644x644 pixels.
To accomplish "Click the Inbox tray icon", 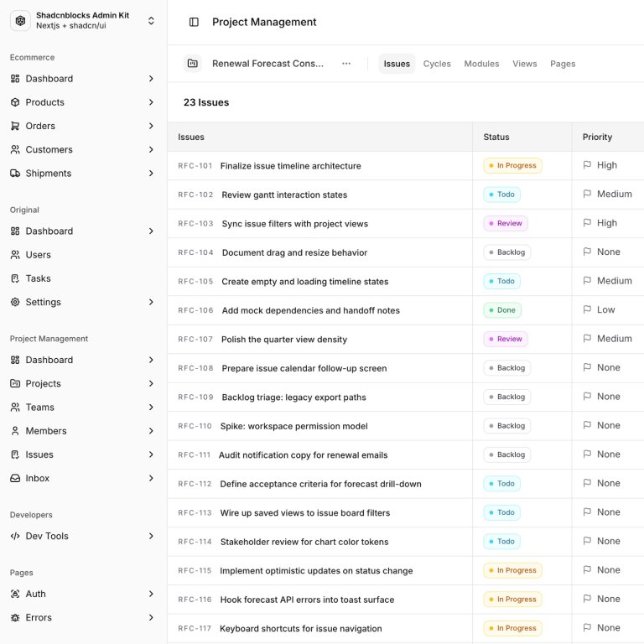I will (x=15, y=478).
